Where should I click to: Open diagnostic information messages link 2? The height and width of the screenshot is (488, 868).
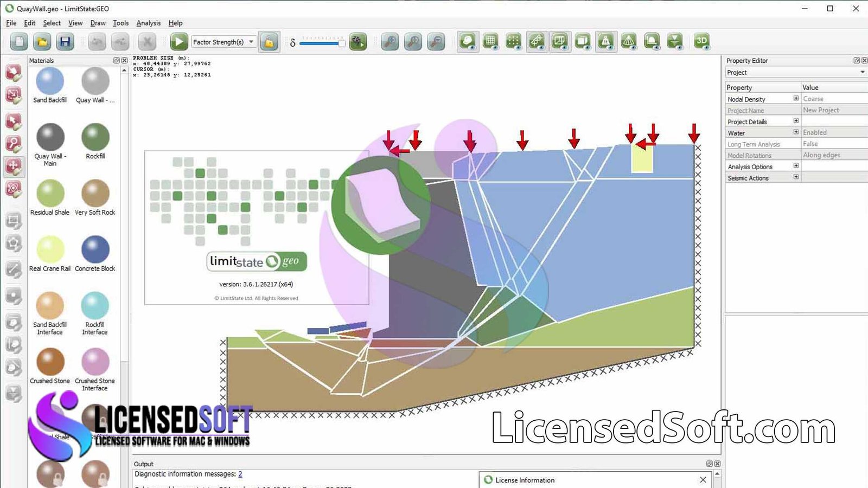click(240, 474)
